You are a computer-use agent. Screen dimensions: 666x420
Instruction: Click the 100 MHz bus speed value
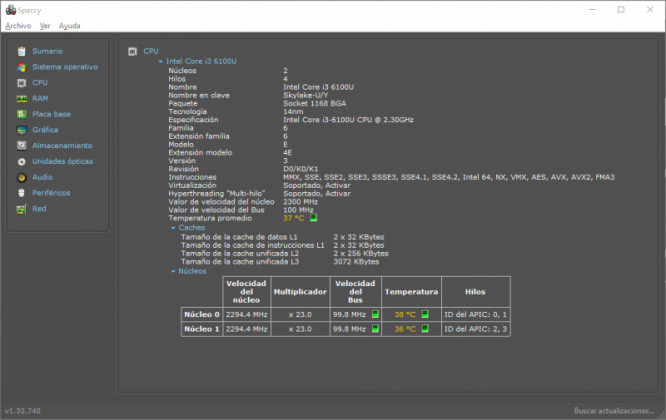click(x=298, y=210)
